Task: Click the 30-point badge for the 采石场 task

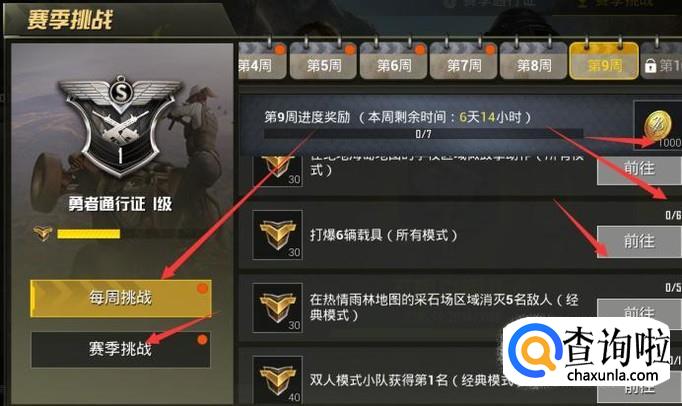Action: tap(277, 308)
